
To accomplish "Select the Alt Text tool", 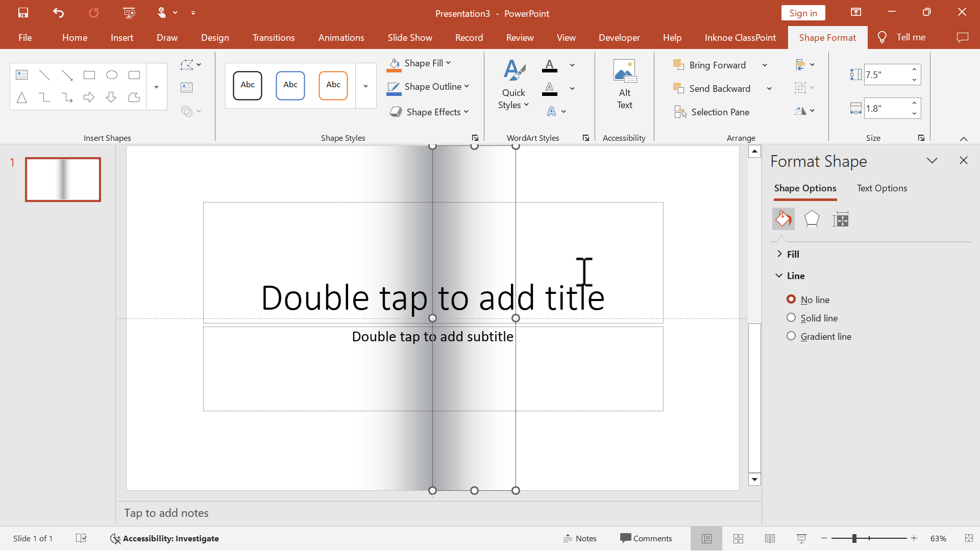I will coord(624,85).
